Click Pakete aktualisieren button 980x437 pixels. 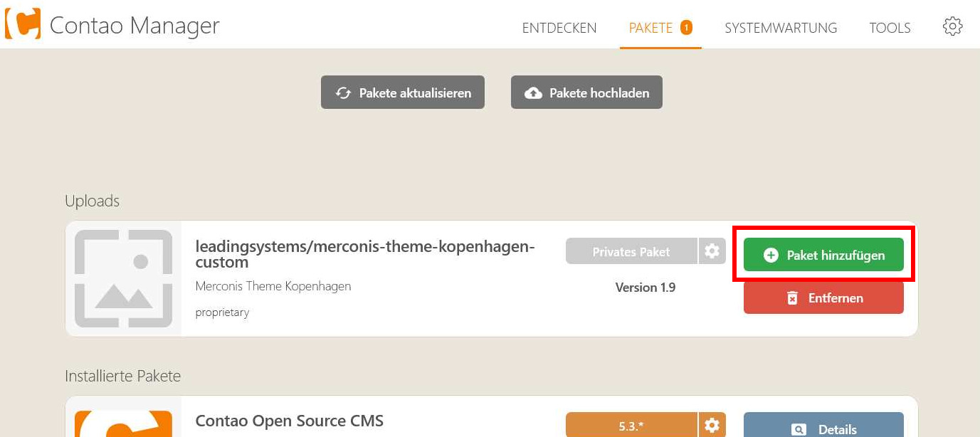pos(403,93)
